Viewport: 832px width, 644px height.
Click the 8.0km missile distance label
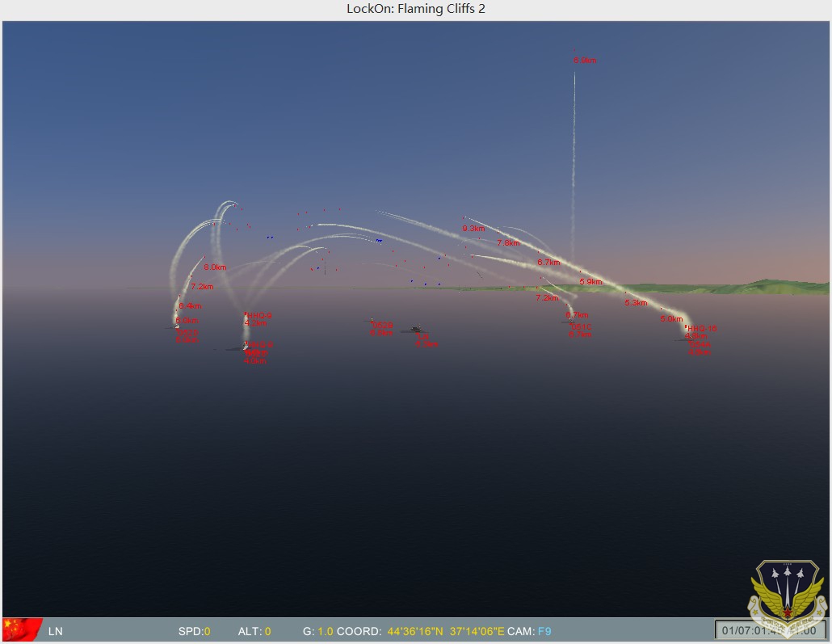tap(215, 267)
